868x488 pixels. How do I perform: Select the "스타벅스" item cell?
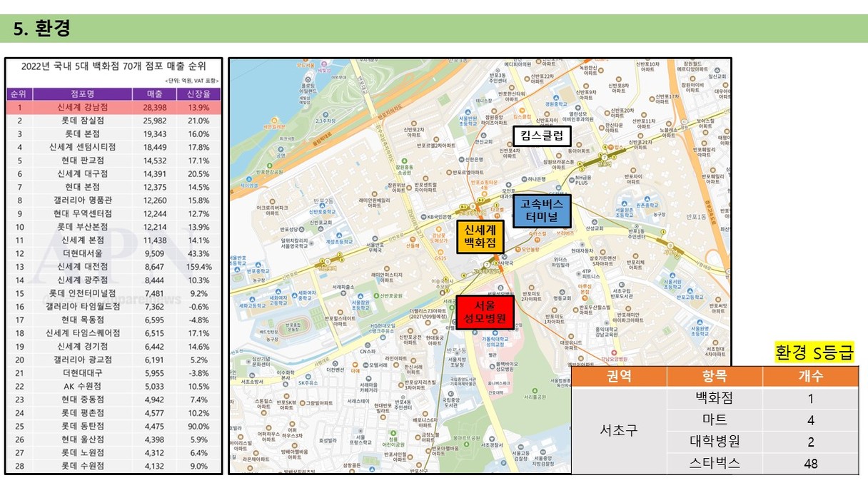click(714, 463)
